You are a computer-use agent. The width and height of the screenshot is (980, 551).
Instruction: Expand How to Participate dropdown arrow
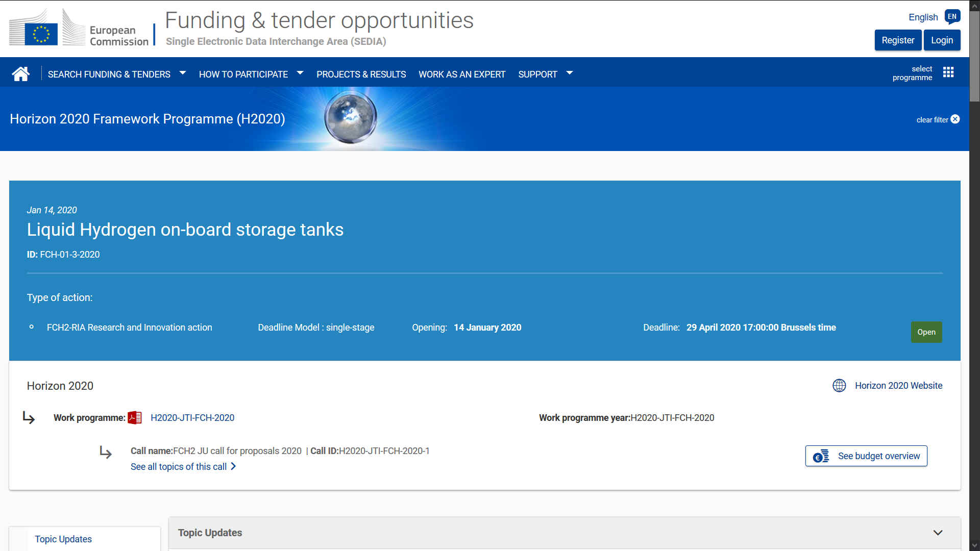click(x=300, y=73)
